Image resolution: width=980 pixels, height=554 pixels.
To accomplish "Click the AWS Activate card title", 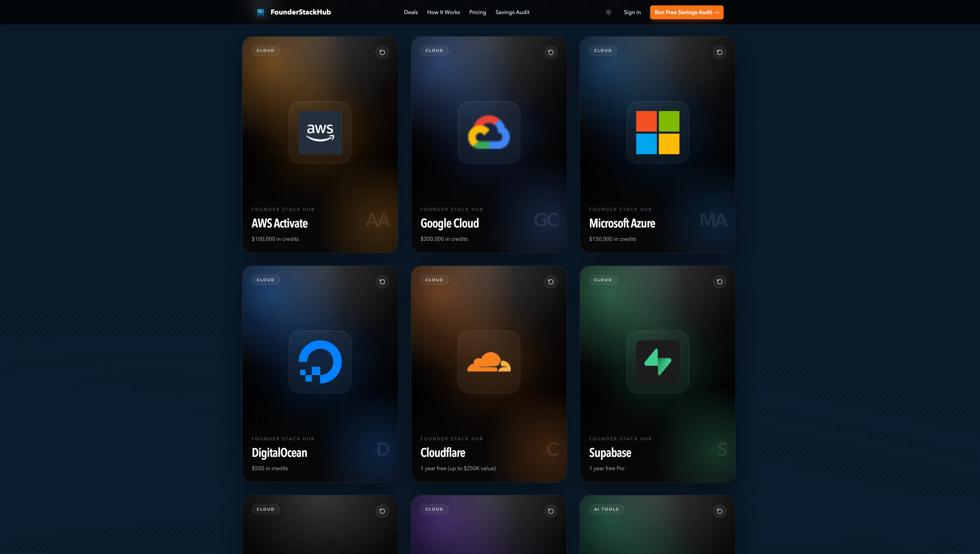I will tap(280, 223).
